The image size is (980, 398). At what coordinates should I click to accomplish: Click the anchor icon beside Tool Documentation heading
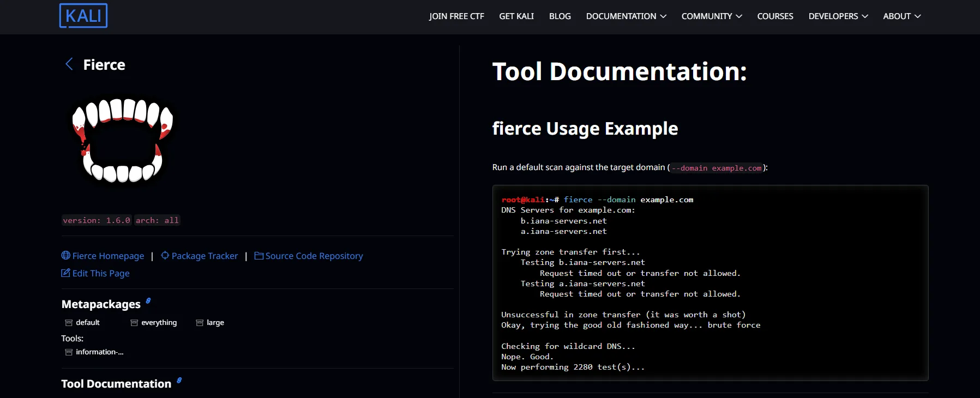[x=179, y=381]
